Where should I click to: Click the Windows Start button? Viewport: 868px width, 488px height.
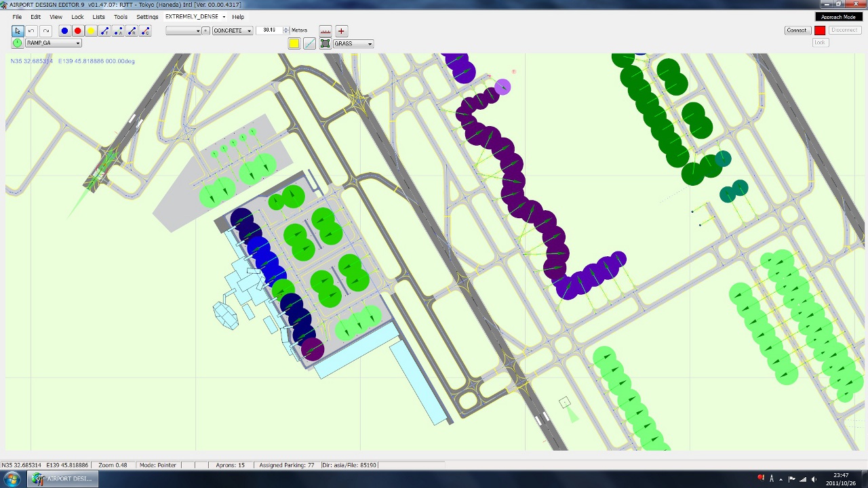pyautogui.click(x=12, y=479)
